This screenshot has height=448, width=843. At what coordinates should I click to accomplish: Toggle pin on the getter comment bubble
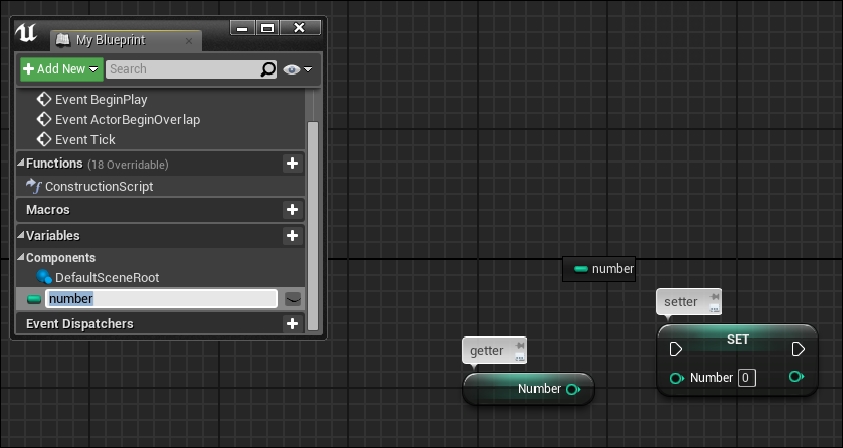(x=519, y=345)
